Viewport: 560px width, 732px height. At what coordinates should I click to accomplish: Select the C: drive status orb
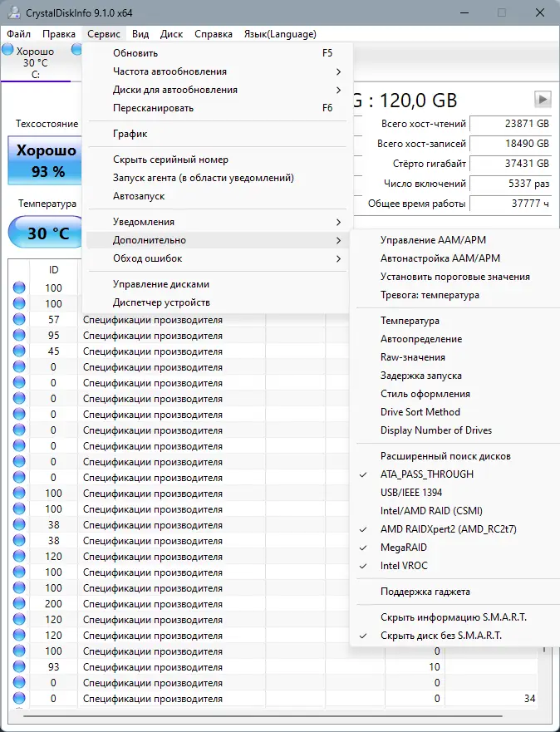tap(8, 51)
